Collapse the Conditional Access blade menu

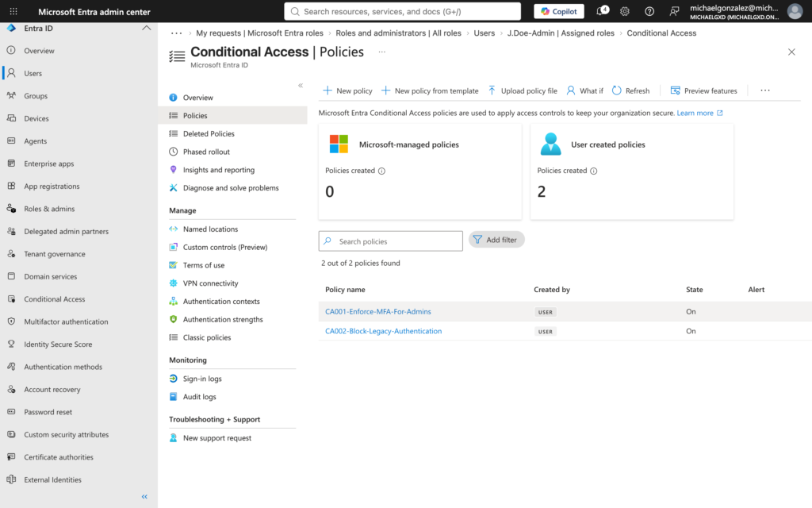coord(301,86)
